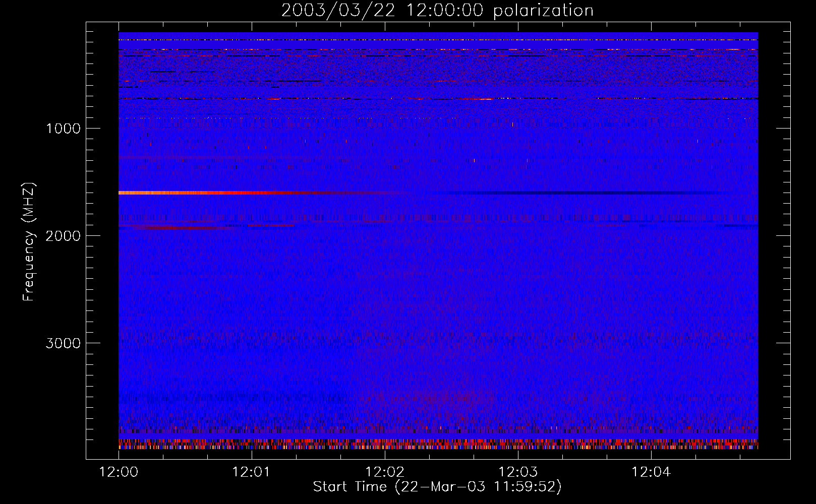This screenshot has height=504, width=816.
Task: Click the 2000 frequency tick label
Action: click(63, 236)
